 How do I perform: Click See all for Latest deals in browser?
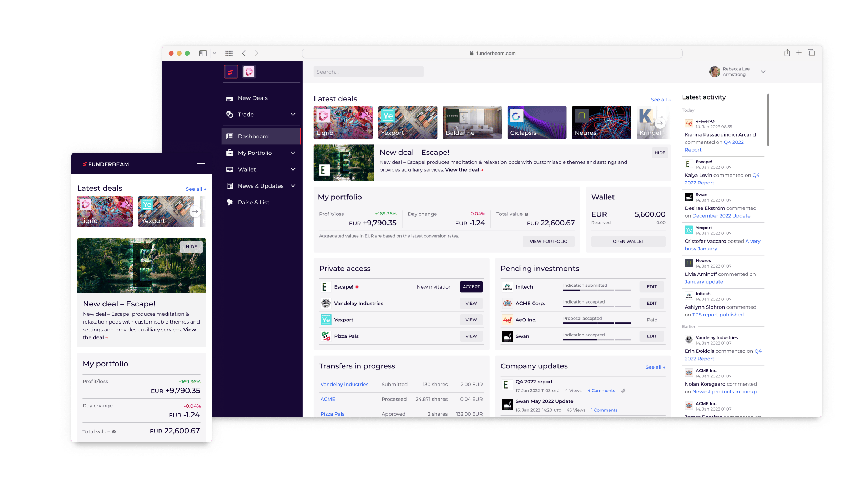660,100
